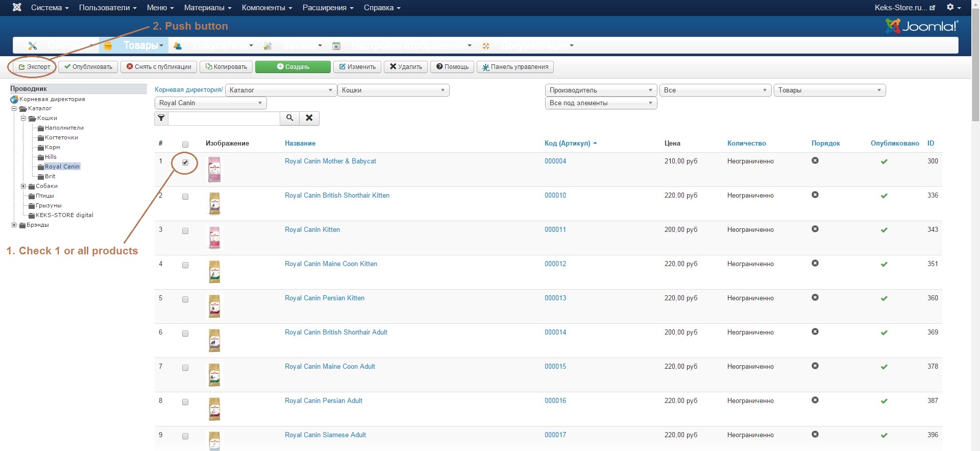The image size is (980, 451).
Task: Click the filter funnel icon
Action: (x=161, y=118)
